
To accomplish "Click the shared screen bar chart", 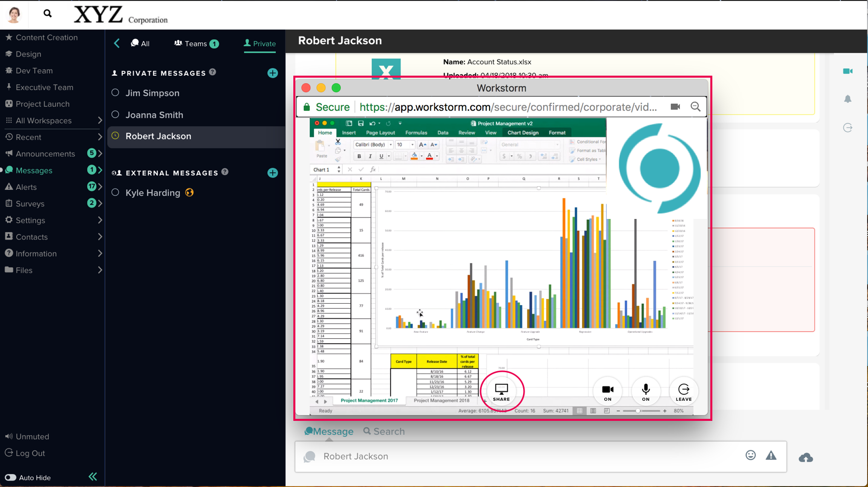I will coord(534,267).
